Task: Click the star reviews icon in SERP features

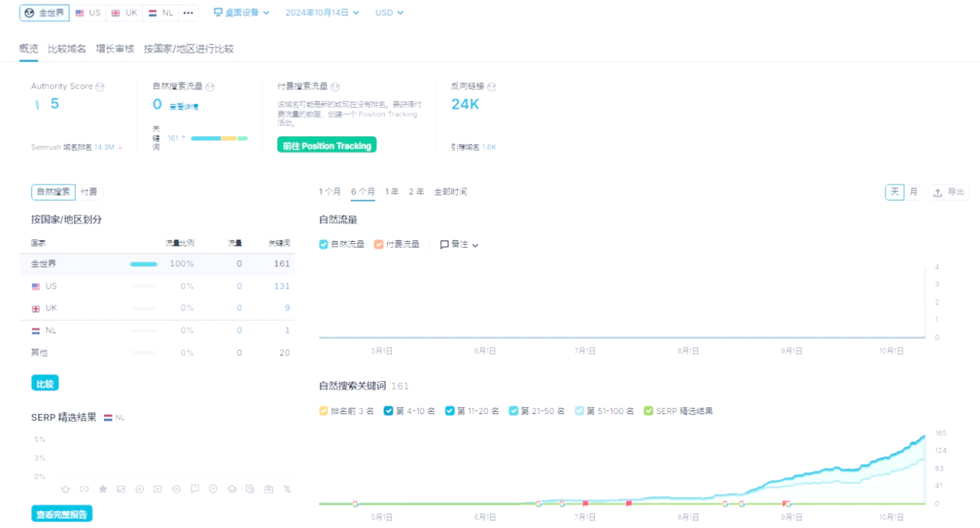Action: (x=103, y=489)
